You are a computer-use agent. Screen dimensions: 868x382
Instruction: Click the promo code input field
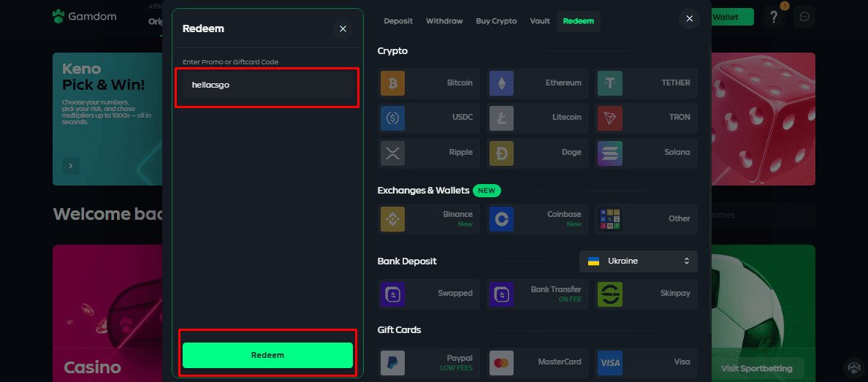[267, 85]
